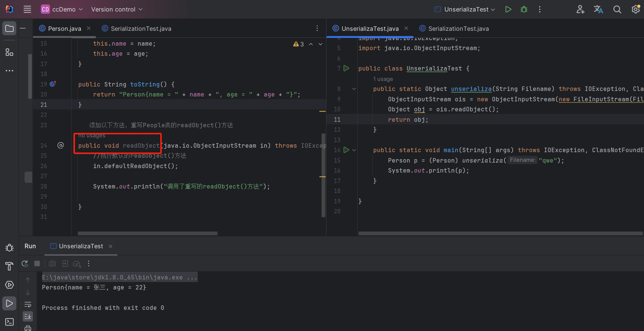
Task: Go to previous highlighted error arrow
Action: [x=311, y=44]
